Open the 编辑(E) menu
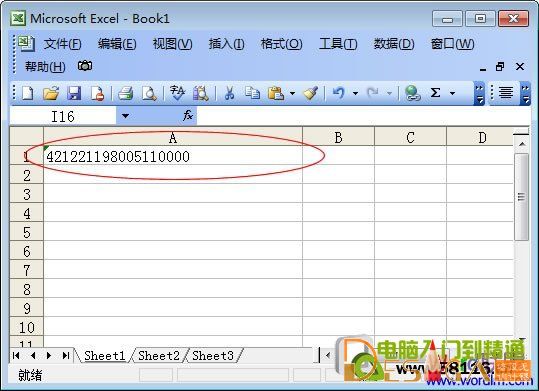Viewport: 539px width, 391px height. click(117, 44)
